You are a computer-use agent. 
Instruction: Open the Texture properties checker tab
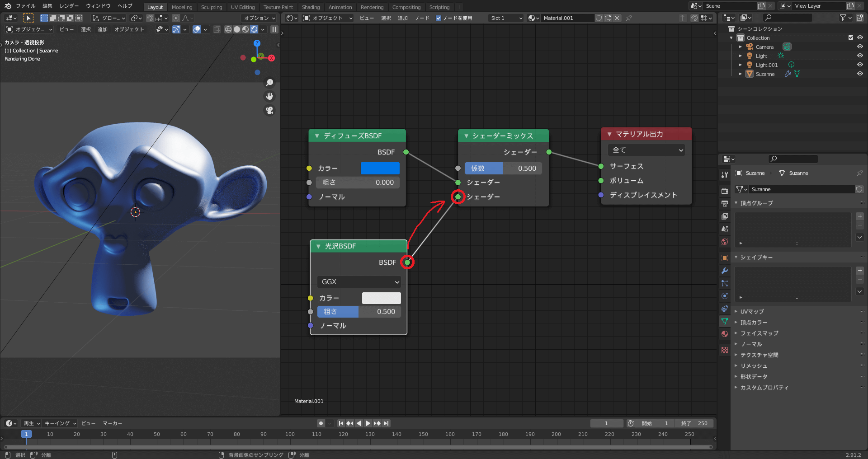[725, 350]
